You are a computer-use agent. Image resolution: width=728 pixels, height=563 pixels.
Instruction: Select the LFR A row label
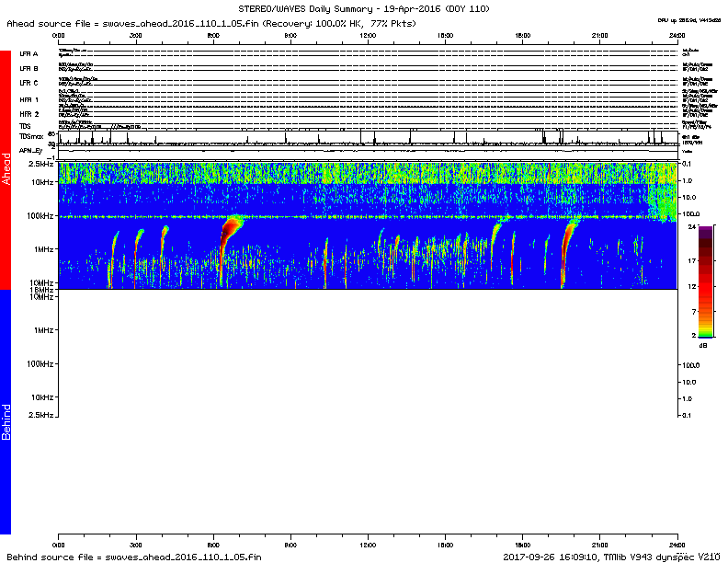point(29,54)
